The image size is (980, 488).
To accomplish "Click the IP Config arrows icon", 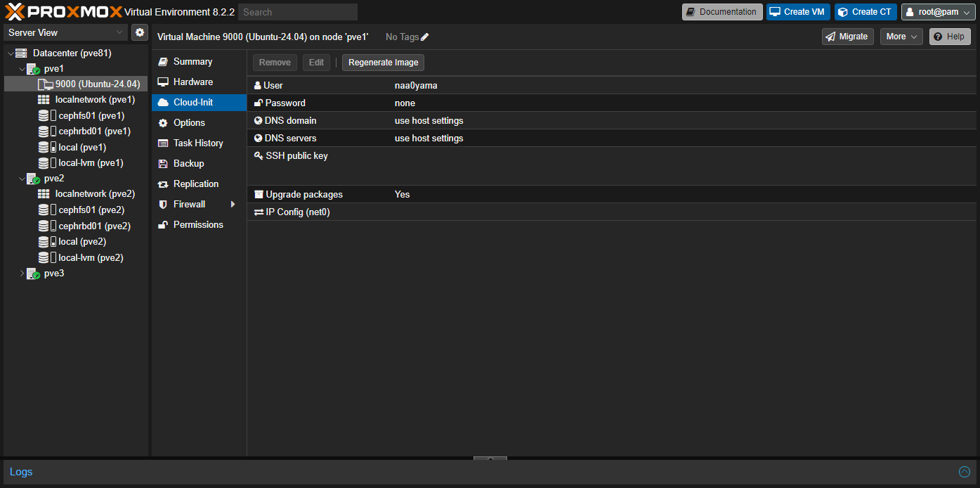I will (259, 212).
